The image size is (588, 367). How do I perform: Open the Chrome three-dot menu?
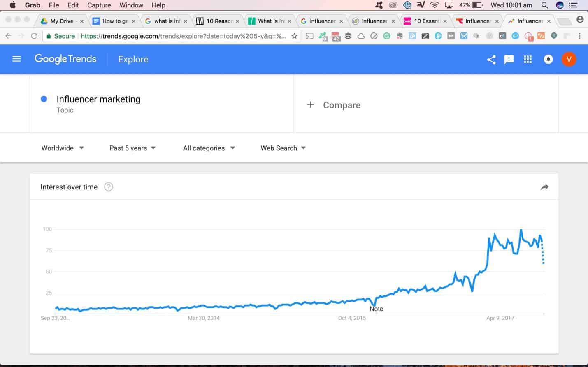point(579,36)
